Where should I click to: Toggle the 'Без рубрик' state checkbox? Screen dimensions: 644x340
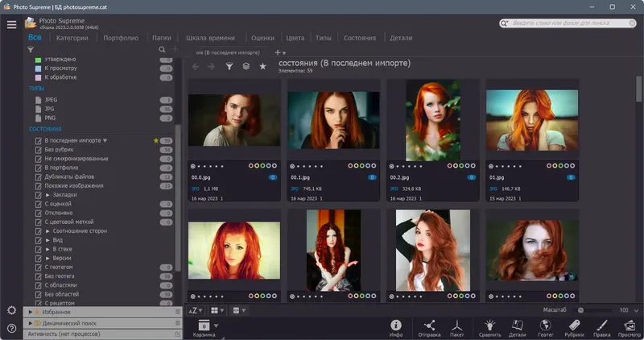click(x=38, y=150)
